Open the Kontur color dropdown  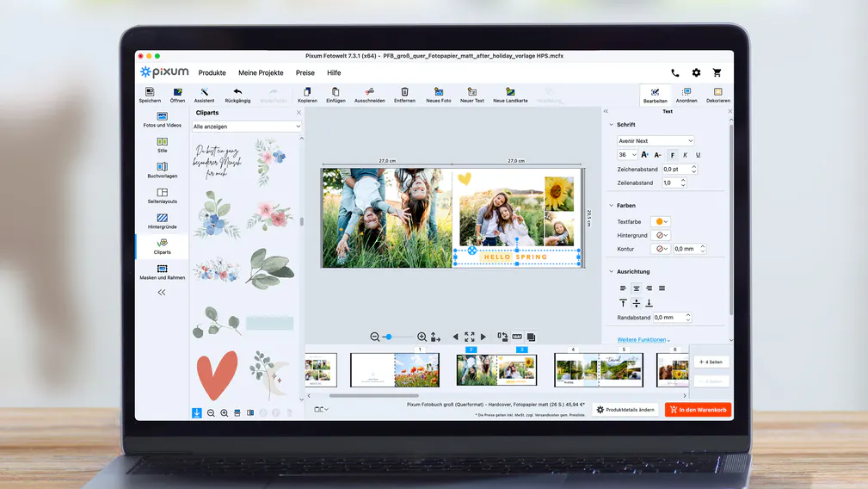pyautogui.click(x=661, y=249)
